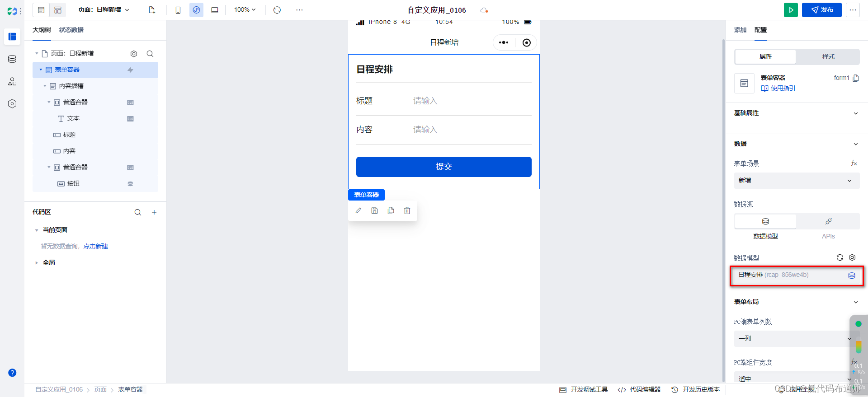This screenshot has width=868, height=397.
Task: Click the fx expression icon for 表单场景
Action: point(854,163)
